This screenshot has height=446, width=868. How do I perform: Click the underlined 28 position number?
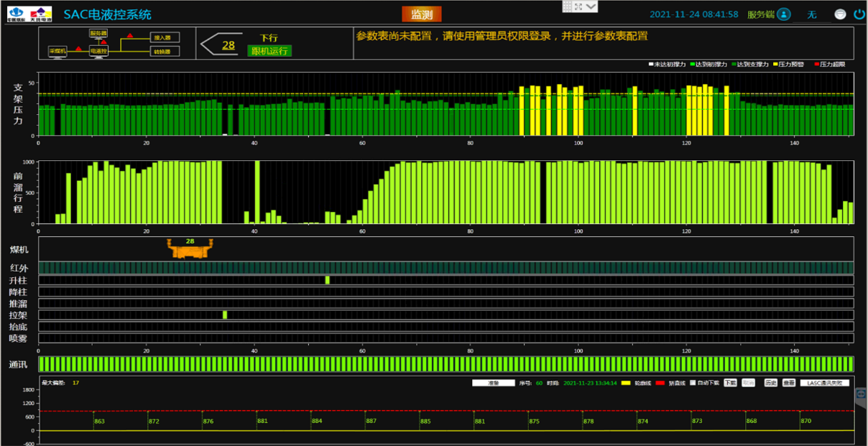click(x=228, y=45)
